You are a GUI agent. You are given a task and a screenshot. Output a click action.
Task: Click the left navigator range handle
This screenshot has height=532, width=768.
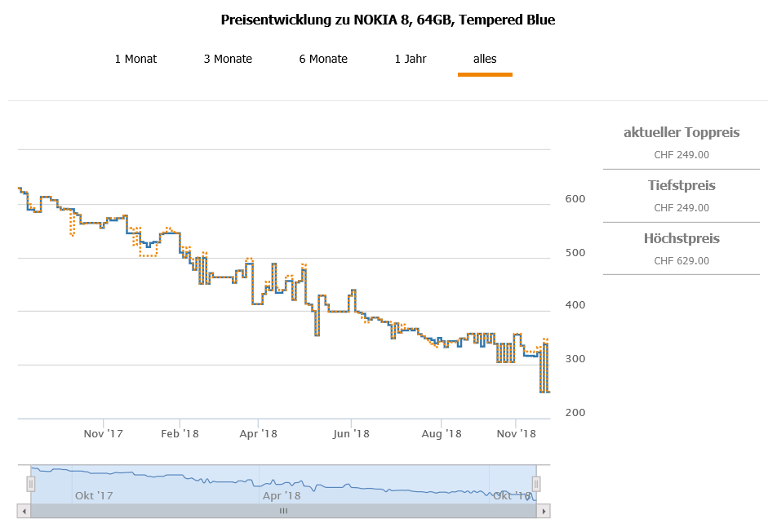pos(31,485)
